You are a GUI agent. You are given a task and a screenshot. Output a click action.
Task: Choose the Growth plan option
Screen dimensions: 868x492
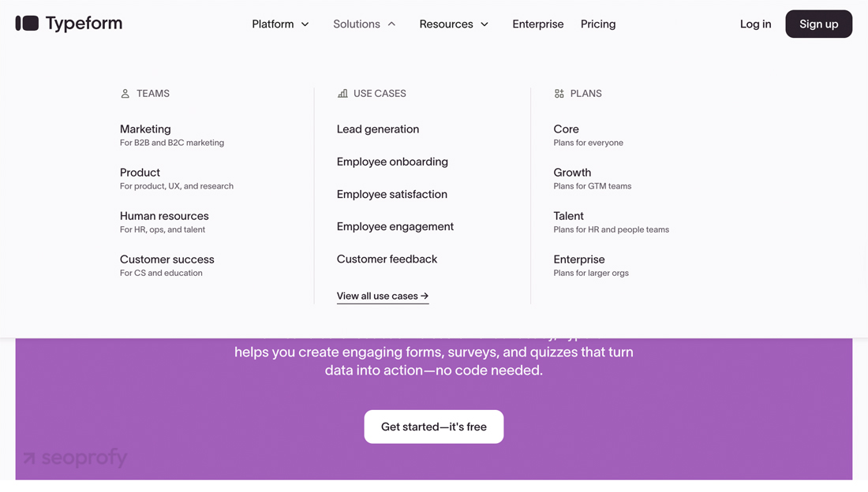click(x=572, y=173)
